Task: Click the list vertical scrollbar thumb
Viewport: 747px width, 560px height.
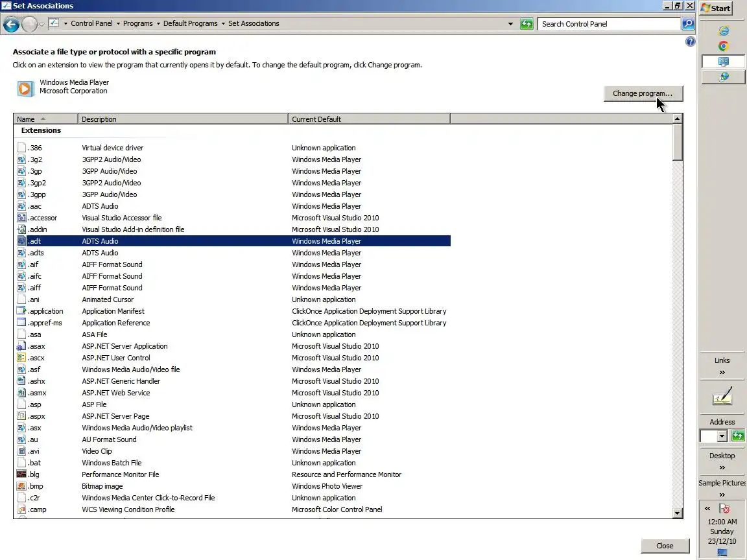Action: click(x=677, y=142)
